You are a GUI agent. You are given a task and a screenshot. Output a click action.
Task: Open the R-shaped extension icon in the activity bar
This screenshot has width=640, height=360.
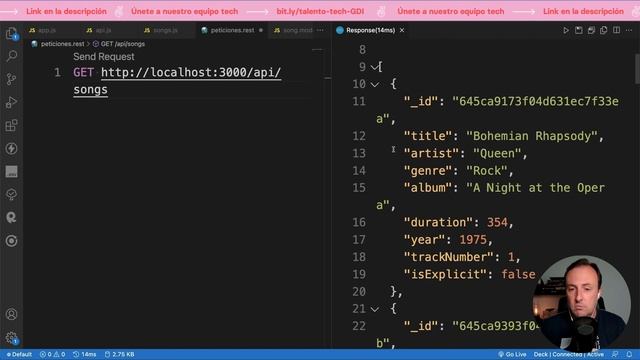pos(11,218)
